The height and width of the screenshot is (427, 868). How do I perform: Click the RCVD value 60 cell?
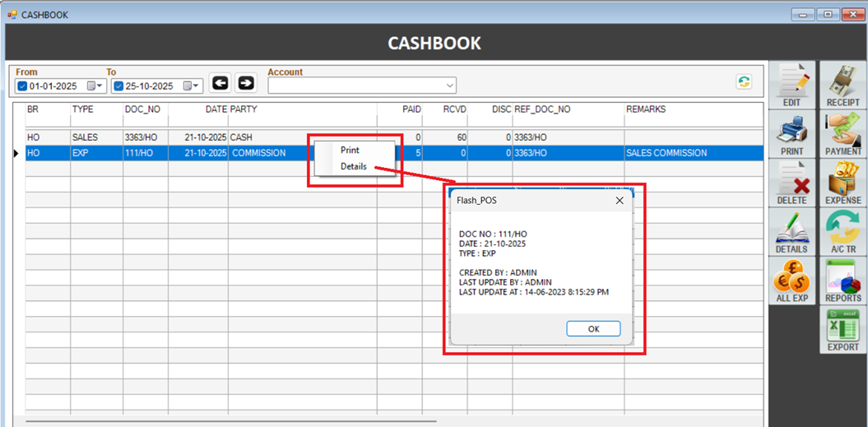click(x=445, y=137)
